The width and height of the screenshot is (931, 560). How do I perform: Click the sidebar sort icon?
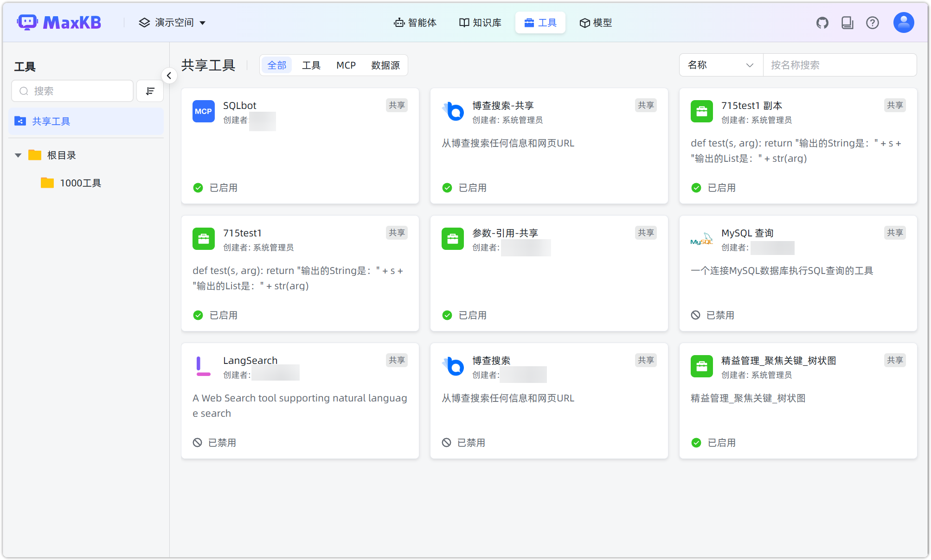coord(150,91)
